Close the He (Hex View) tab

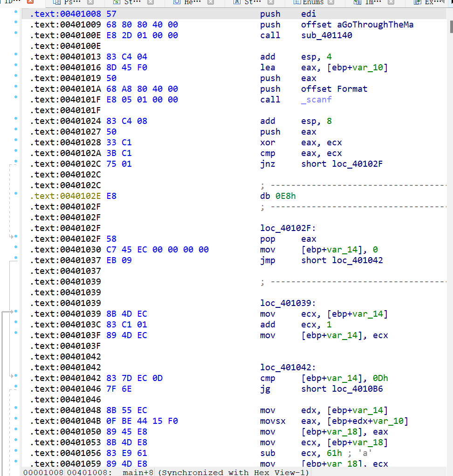(x=211, y=2)
